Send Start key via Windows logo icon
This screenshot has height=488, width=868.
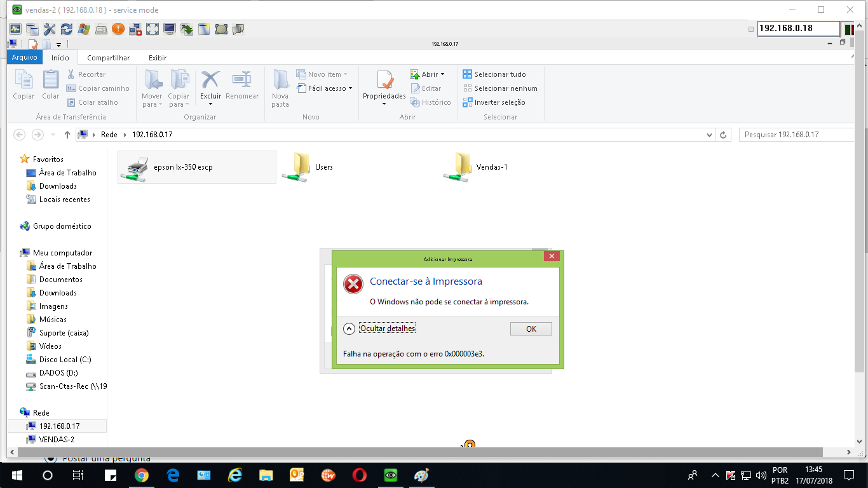pos(84,29)
